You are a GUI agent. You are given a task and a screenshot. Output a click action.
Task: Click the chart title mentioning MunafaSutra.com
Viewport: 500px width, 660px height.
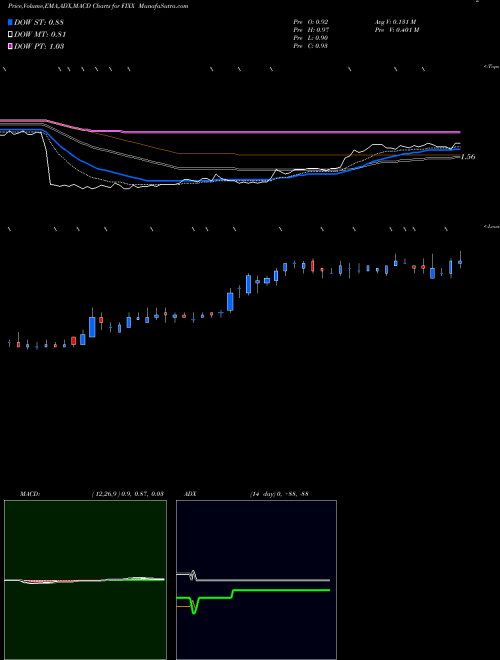click(98, 6)
